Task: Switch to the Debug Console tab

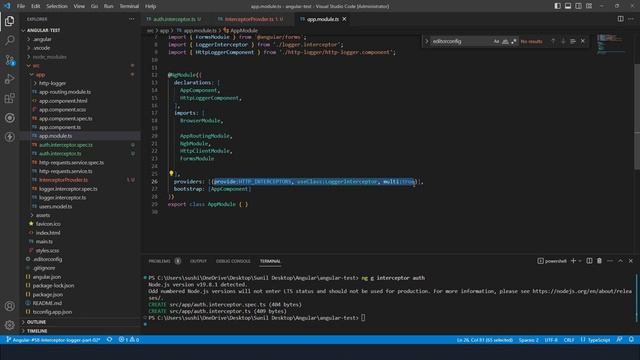Action: click(x=233, y=261)
